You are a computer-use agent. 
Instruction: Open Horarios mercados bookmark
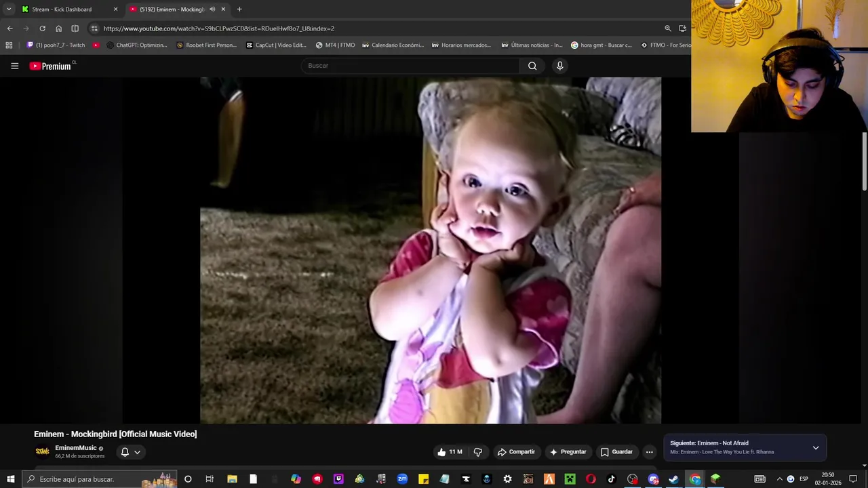(461, 45)
